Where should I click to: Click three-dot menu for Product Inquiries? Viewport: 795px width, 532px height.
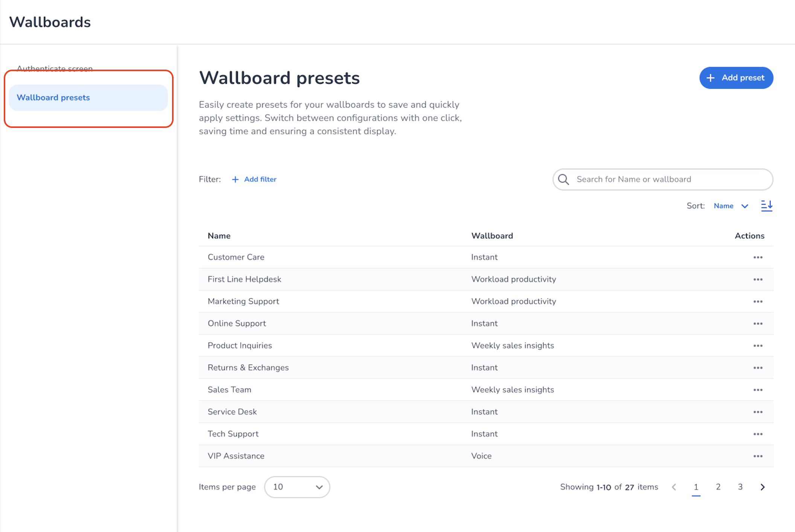pos(758,346)
